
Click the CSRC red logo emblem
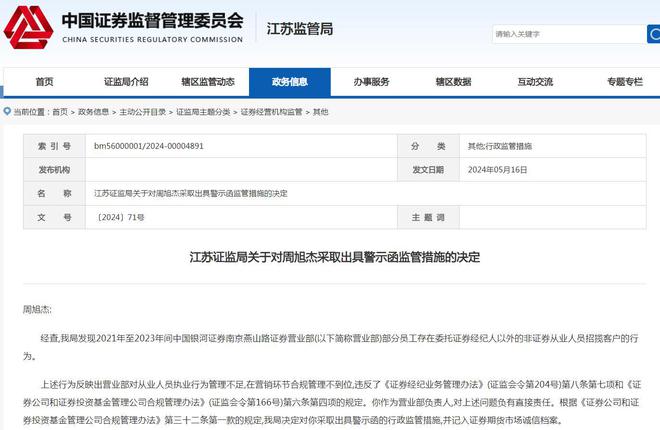click(x=28, y=27)
